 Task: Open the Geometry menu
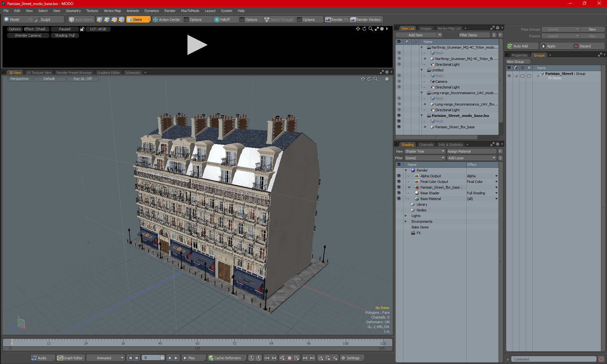coord(73,11)
